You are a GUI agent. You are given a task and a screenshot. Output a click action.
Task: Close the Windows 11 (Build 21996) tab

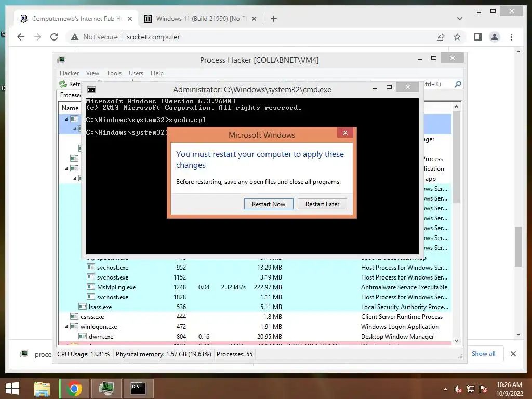coord(254,19)
